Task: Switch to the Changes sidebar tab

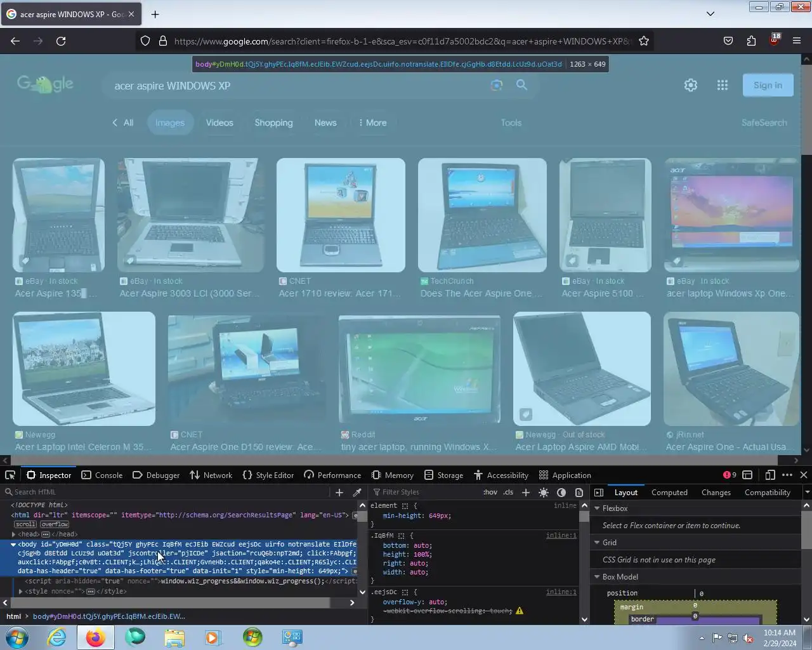Action: pyautogui.click(x=716, y=492)
